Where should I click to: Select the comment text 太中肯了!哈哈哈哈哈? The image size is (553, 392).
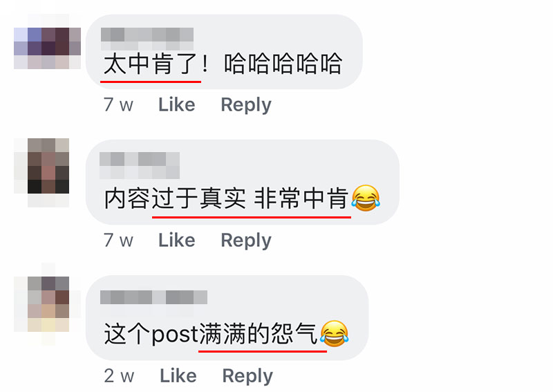(223, 64)
